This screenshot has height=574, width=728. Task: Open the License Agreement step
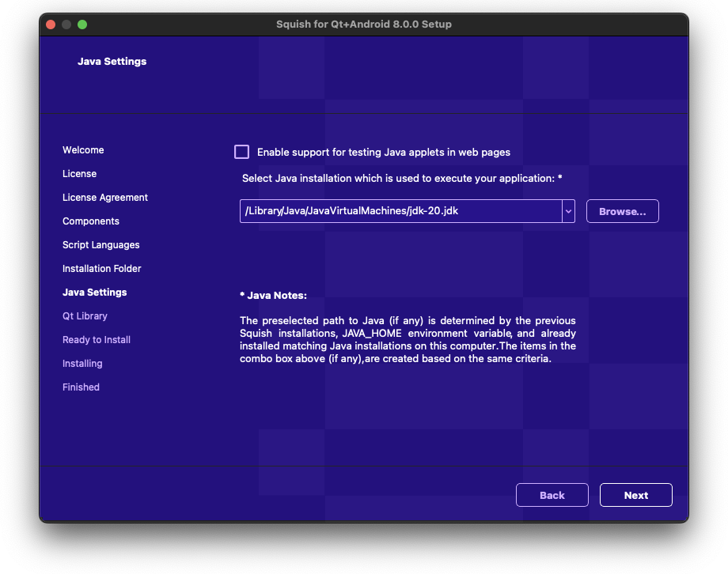point(105,197)
